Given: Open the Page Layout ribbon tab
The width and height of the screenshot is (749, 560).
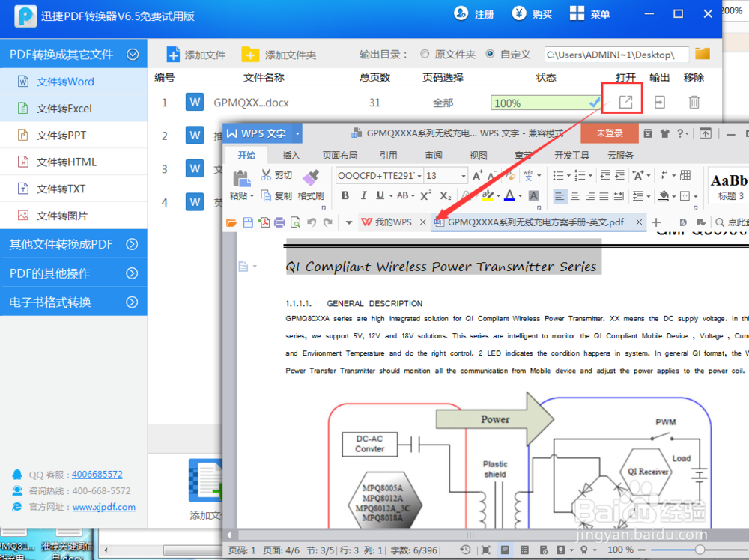Looking at the screenshot, I should pyautogui.click(x=339, y=155).
